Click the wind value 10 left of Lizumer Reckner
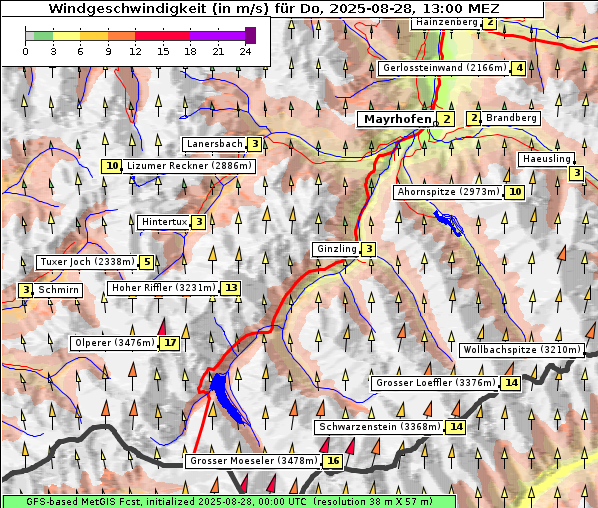598x508 pixels. click(112, 166)
